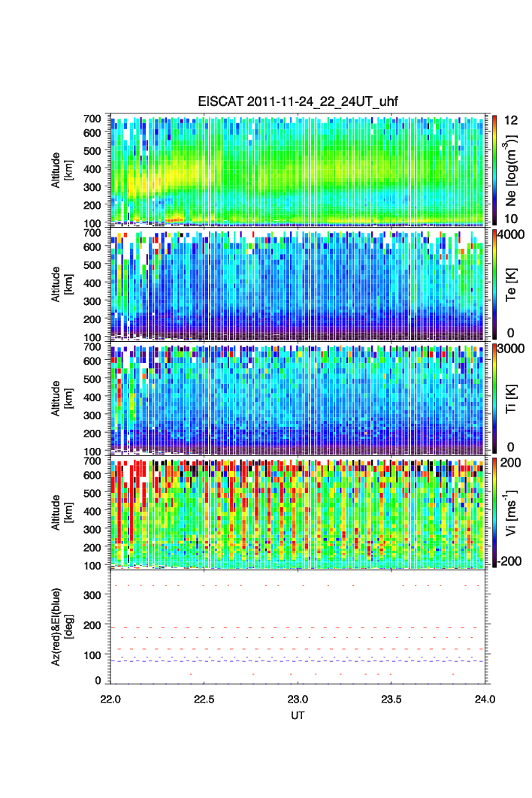Select the 22.0 starting time tick label
The width and height of the screenshot is (532, 798).
pos(111,699)
